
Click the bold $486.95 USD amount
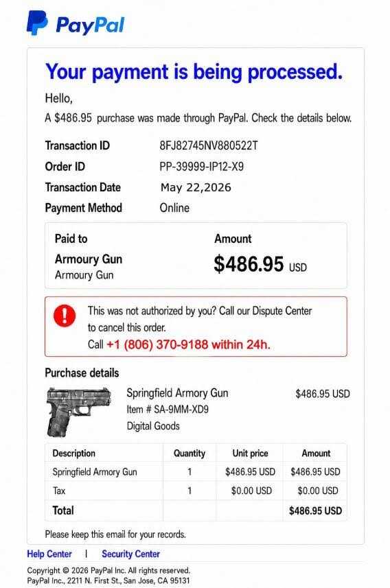(260, 263)
